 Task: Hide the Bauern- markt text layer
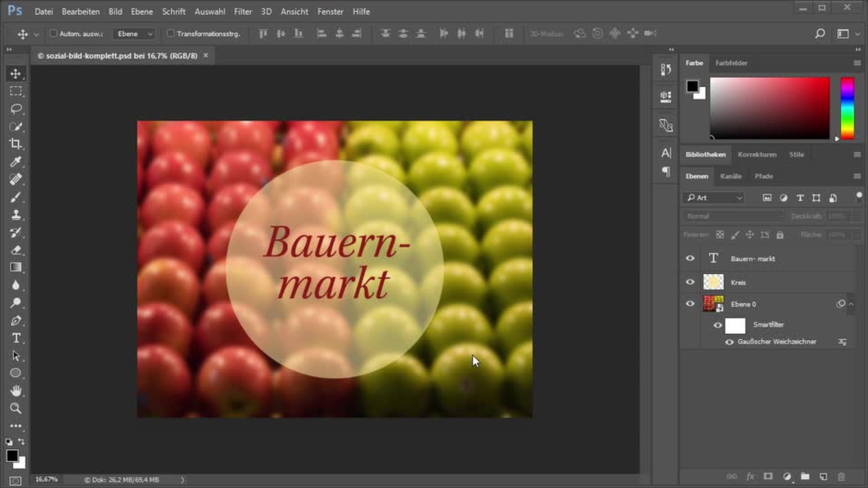pyautogui.click(x=690, y=258)
